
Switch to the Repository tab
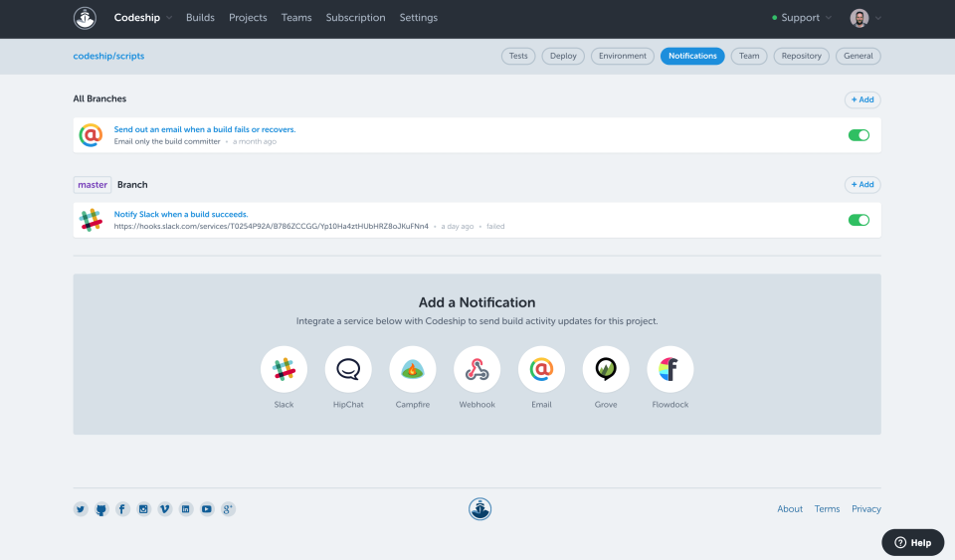(802, 56)
